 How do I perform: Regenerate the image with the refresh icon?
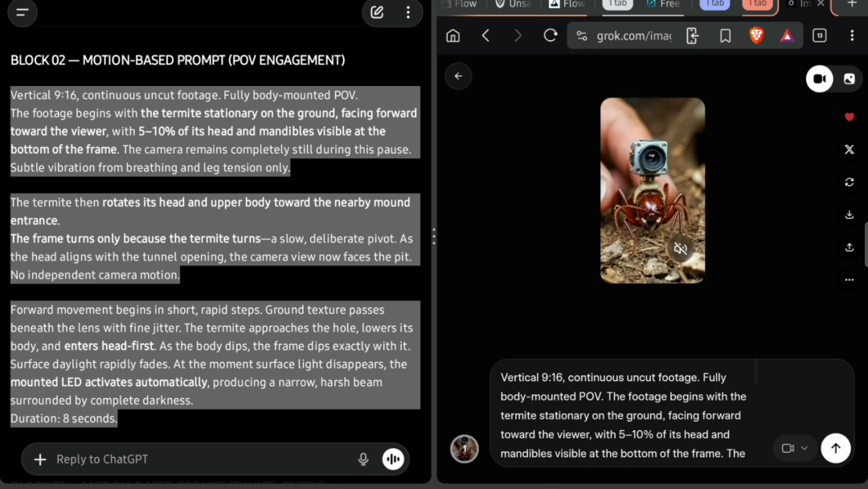point(850,183)
